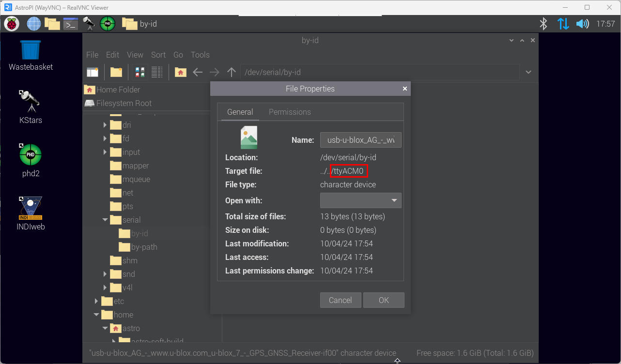Collapse the serial folder in the tree
This screenshot has width=621, height=364.
[105, 220]
